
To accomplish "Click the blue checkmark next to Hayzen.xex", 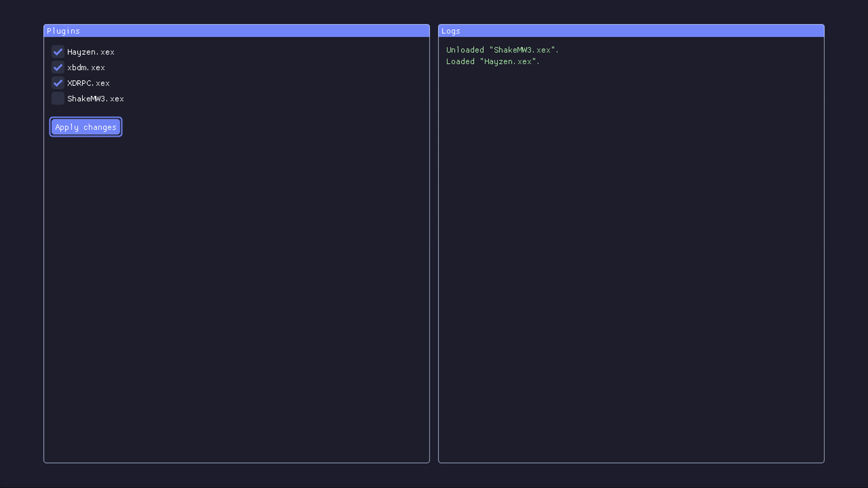I will [x=58, y=52].
